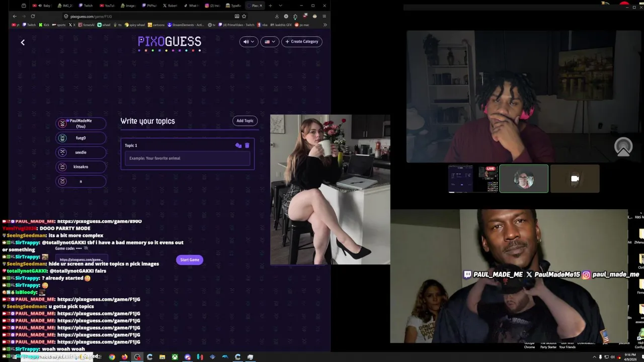Select the LIVE screen share thumbnail
This screenshot has height=362, width=644.
473,178
